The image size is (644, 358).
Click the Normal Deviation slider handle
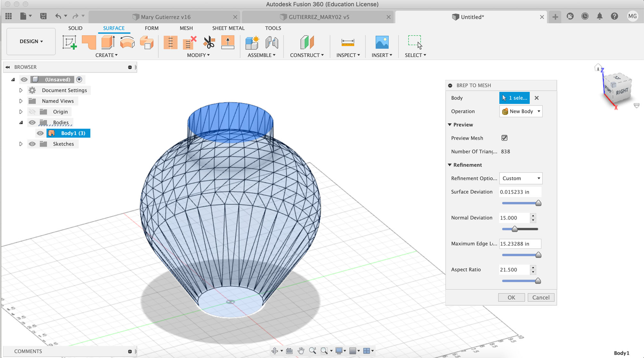514,229
